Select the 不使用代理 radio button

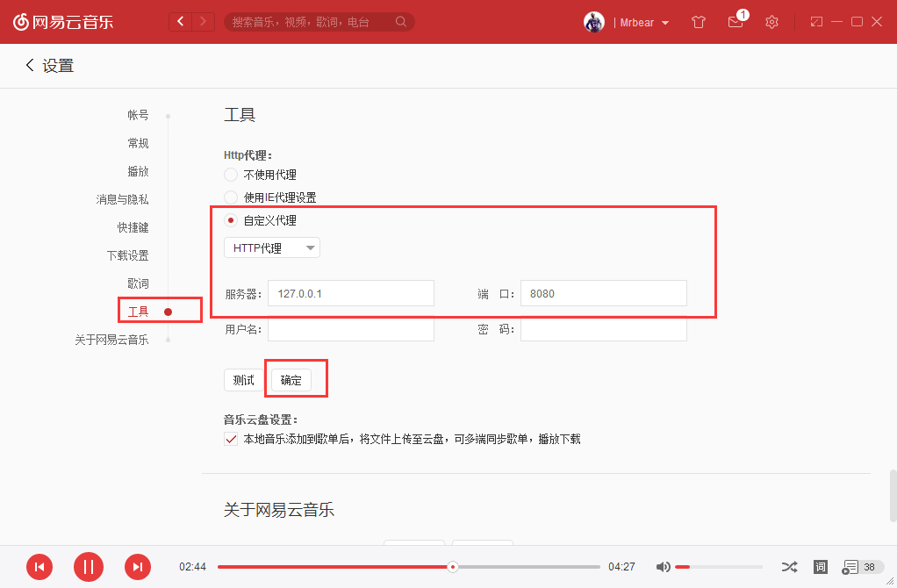[231, 175]
